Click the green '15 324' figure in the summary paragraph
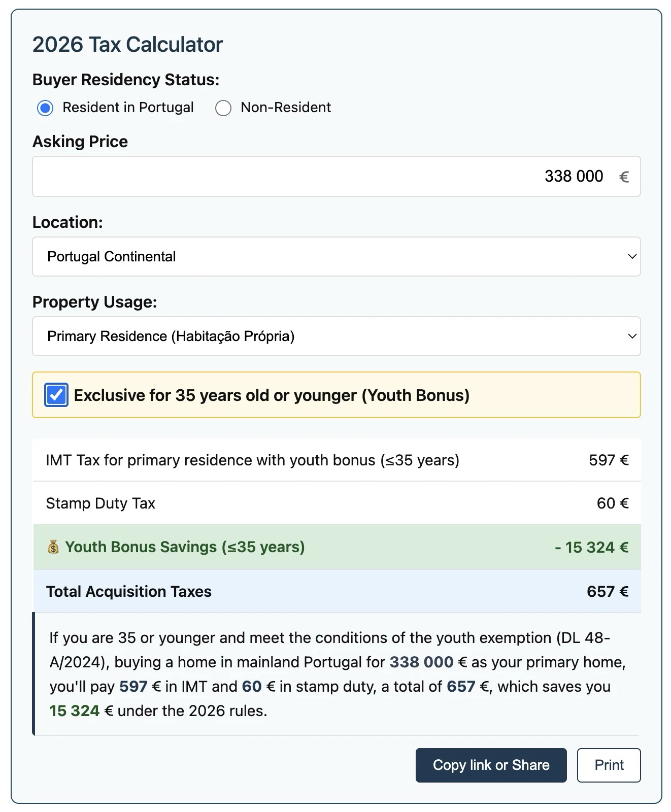The width and height of the screenshot is (671, 812). 75,711
